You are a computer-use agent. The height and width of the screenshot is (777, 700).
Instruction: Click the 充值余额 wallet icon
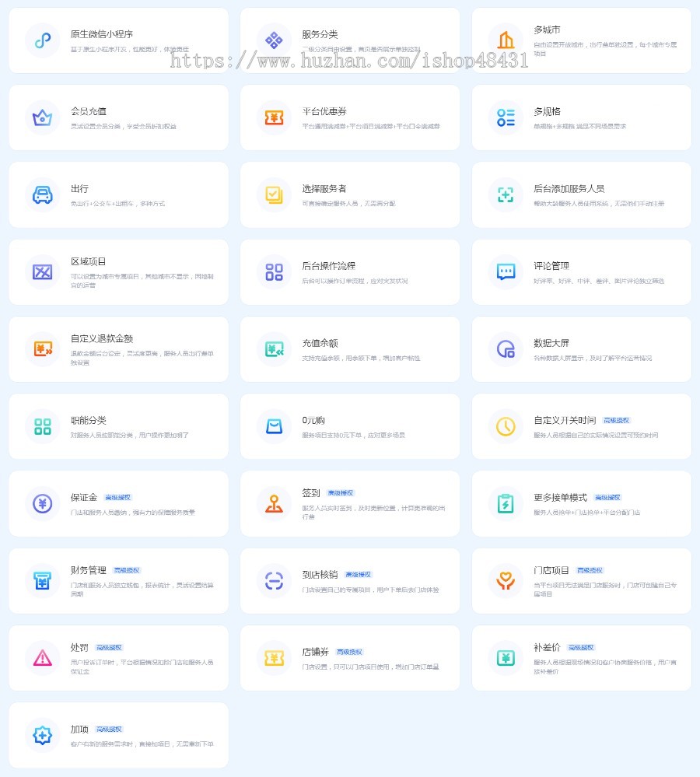pos(274,349)
